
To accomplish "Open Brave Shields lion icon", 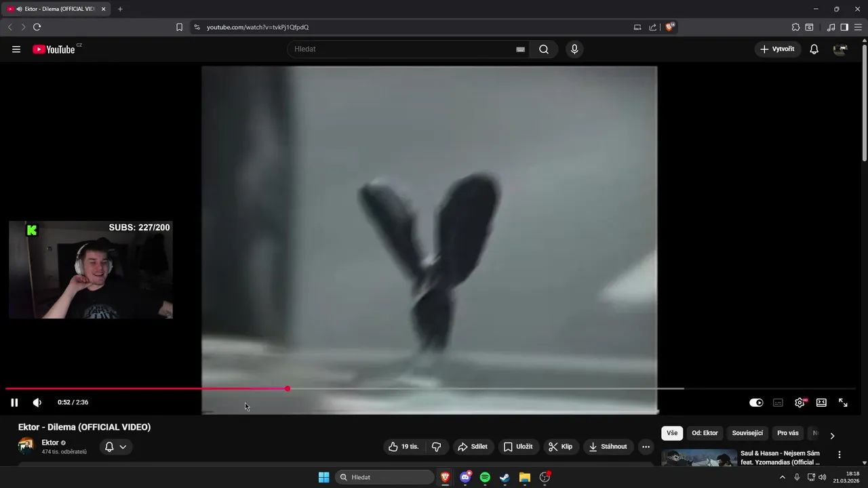I will (x=670, y=27).
